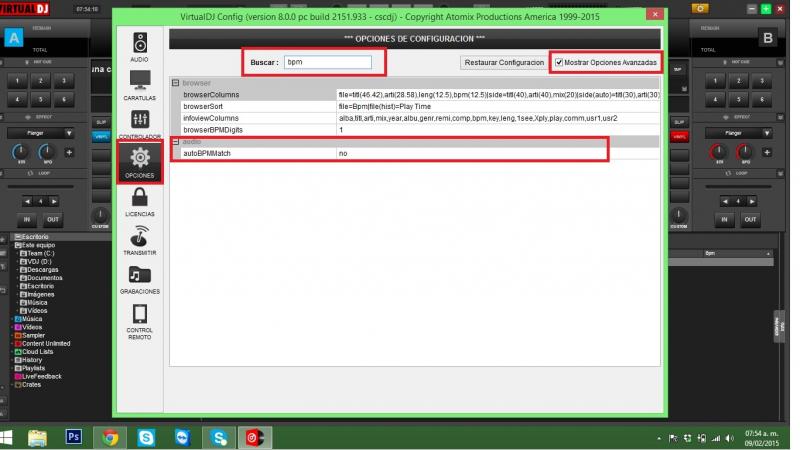The height and width of the screenshot is (450, 800).
Task: Click the autoBPMMatch value 'no'
Action: coord(343,153)
